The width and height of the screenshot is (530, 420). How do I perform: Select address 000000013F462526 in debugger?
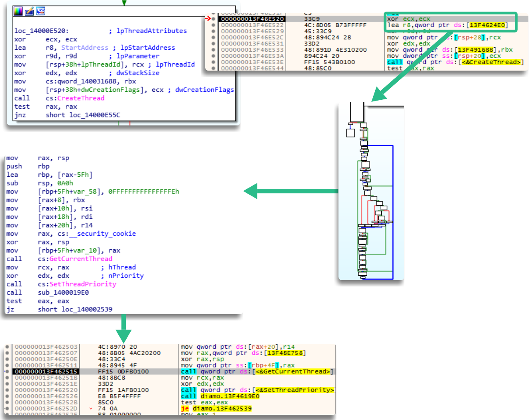pos(46,396)
